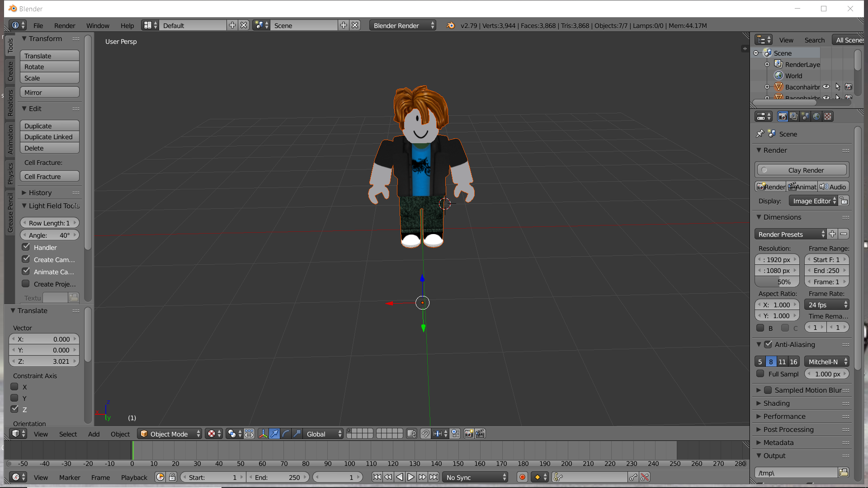Click the OpenGL render image camera icon

469,434
